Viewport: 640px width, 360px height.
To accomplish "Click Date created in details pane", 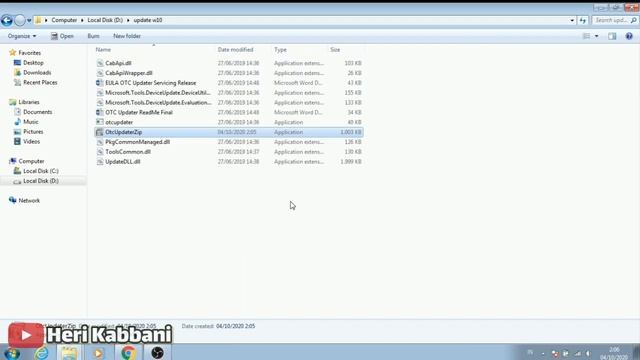I will coord(198,326).
